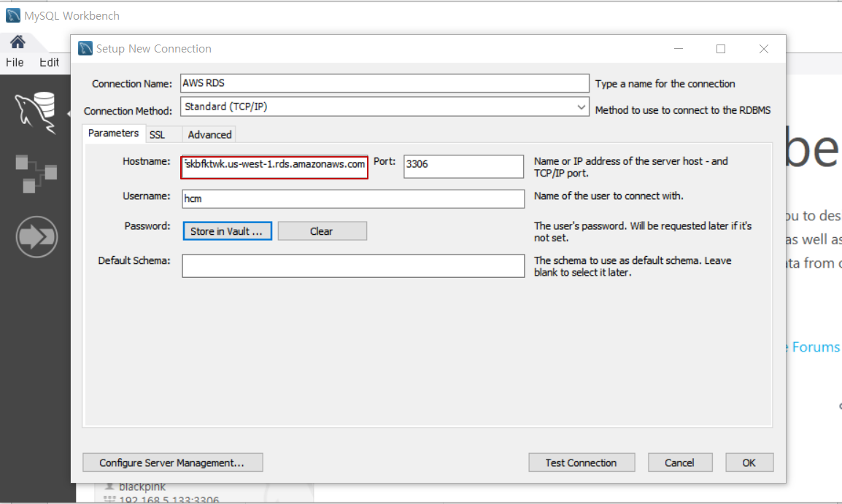Viewport: 842px width, 504px height.
Task: Open the Home tab icon in MySQL Workbench
Action: point(18,42)
